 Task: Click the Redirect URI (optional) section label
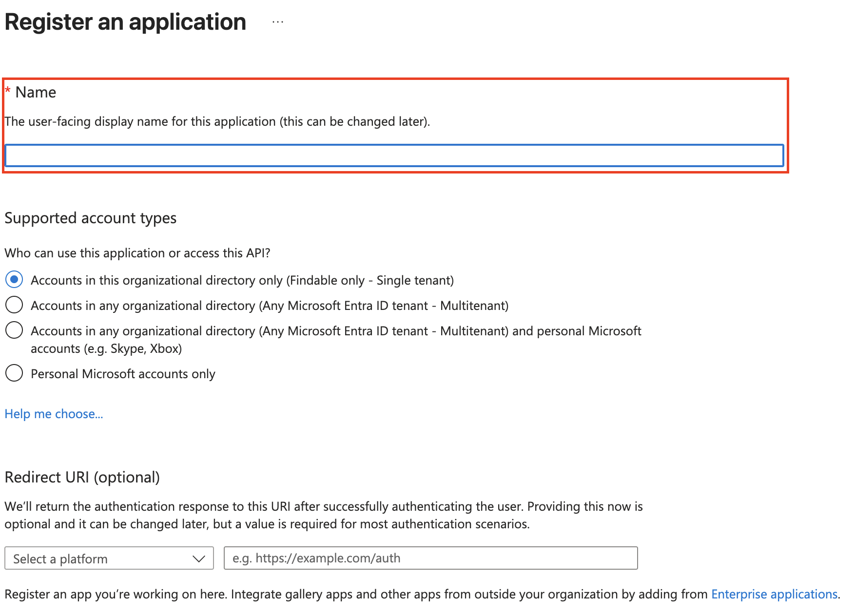tap(82, 477)
